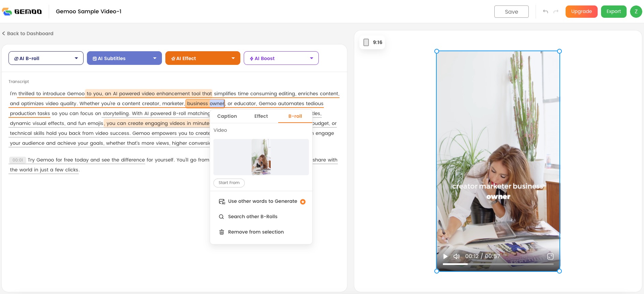
Task: Click 'or educator, Gemoo automates tedious' text
Action: coord(275,103)
